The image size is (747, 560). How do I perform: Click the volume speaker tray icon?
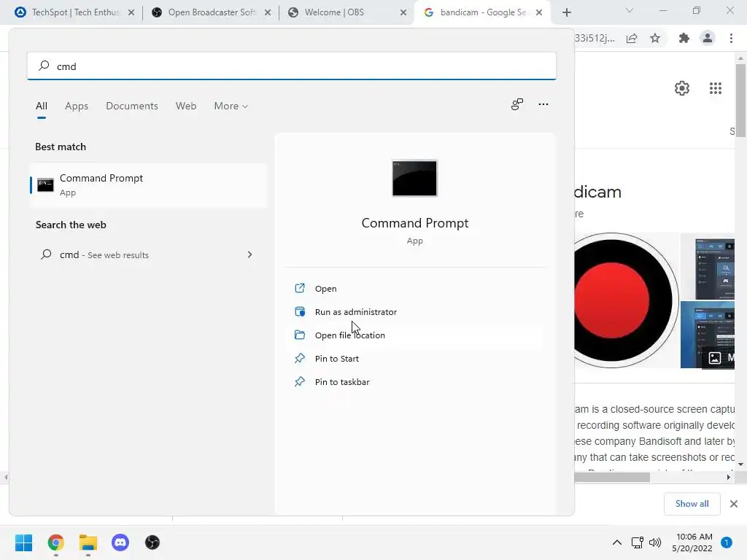pyautogui.click(x=655, y=542)
